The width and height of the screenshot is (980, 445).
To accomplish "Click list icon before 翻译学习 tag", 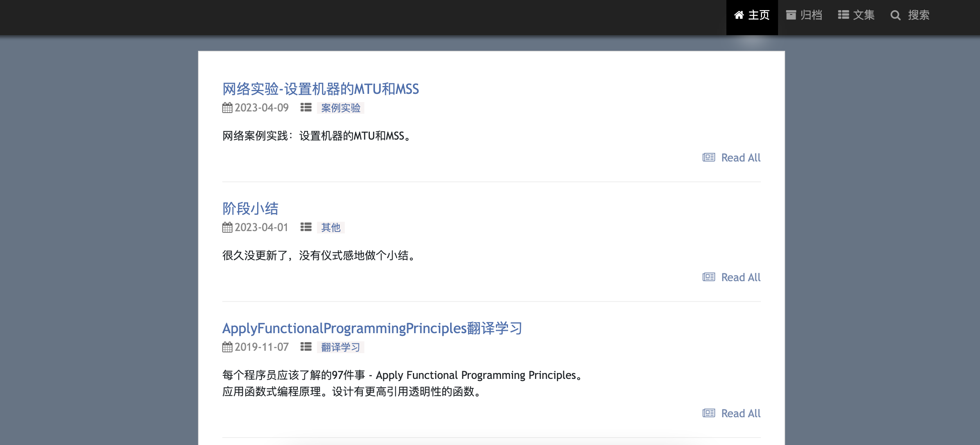I will [306, 347].
